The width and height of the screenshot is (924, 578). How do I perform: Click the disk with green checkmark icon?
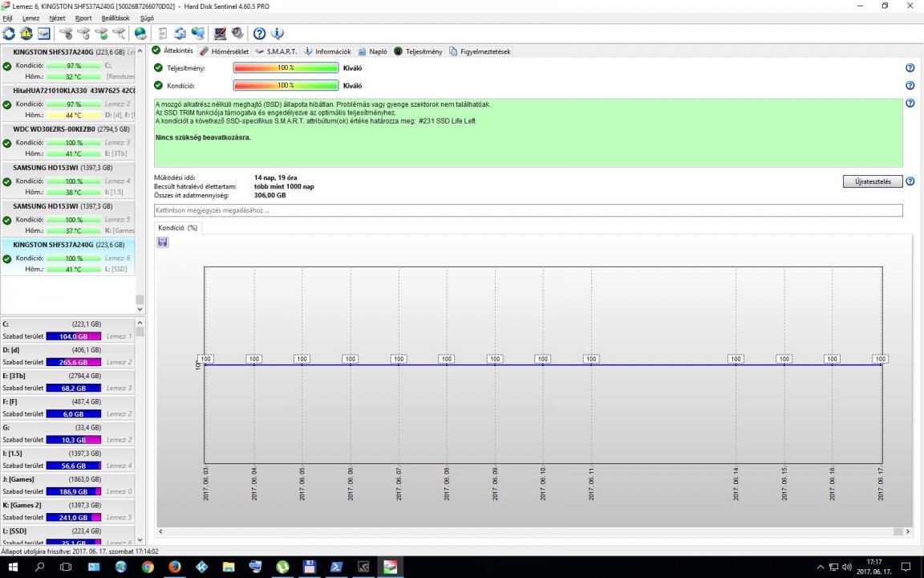101,34
